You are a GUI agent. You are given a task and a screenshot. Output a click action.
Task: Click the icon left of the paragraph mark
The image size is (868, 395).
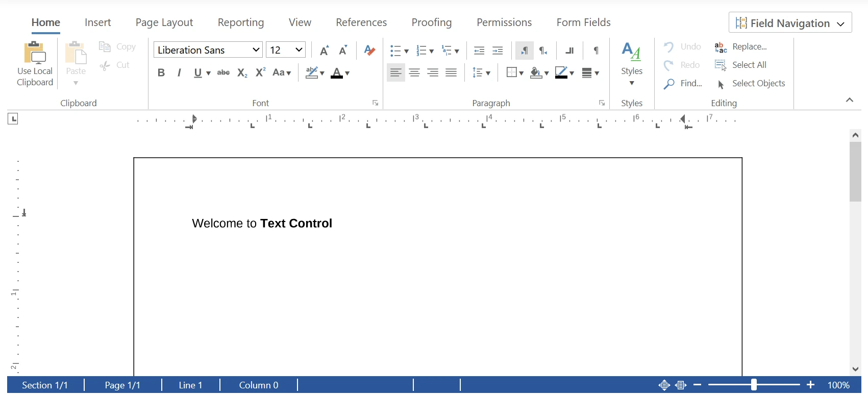point(570,51)
